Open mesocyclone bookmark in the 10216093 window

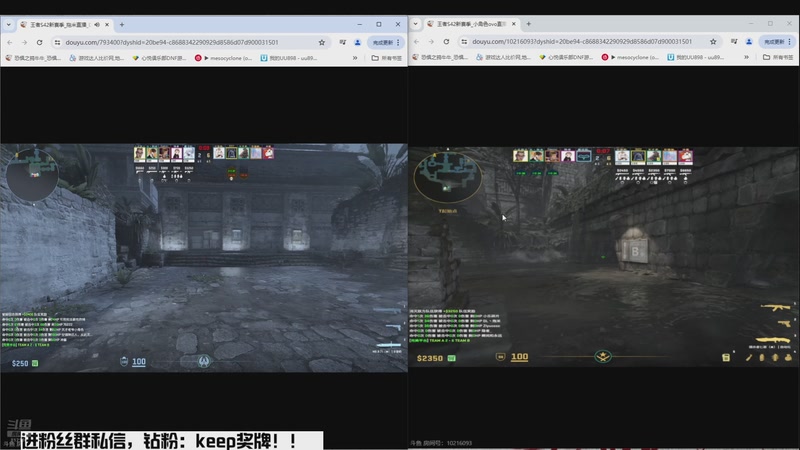coord(631,57)
